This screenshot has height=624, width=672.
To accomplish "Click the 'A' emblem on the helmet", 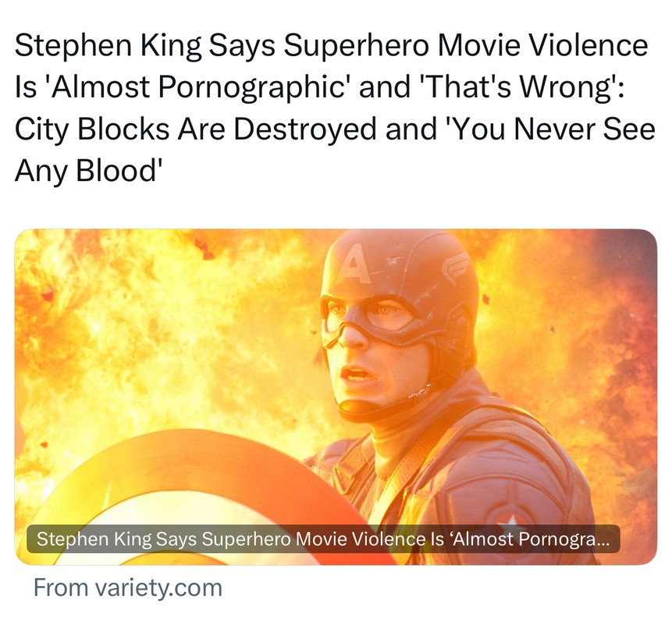I will click(354, 264).
